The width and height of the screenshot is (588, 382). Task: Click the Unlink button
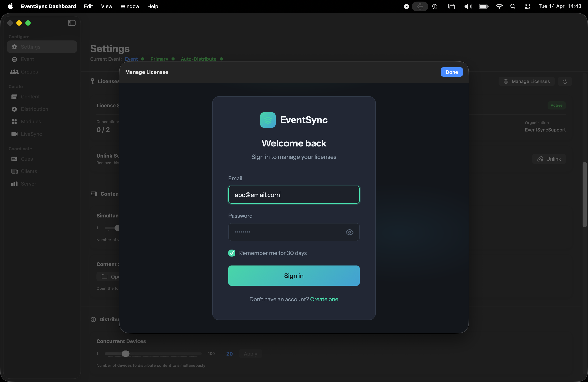549,159
